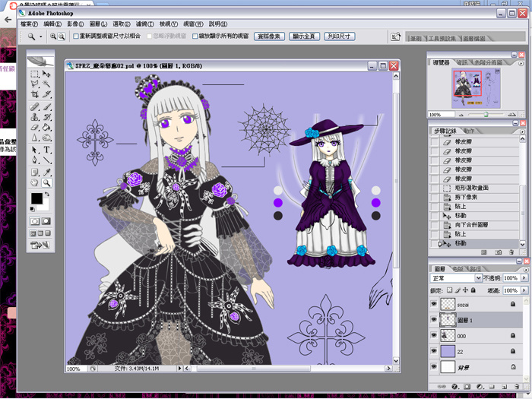The width and height of the screenshot is (532, 399).
Task: Select the Hand tool
Action: click(34, 183)
